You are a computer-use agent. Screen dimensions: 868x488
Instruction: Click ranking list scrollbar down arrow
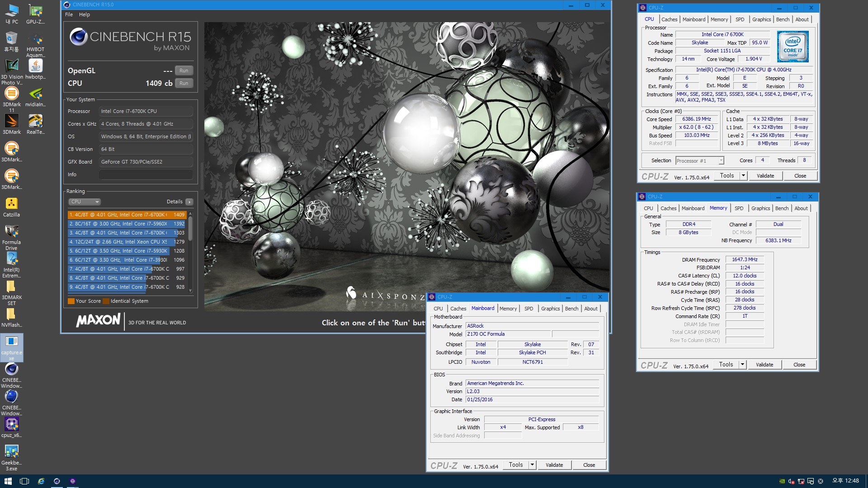click(190, 291)
